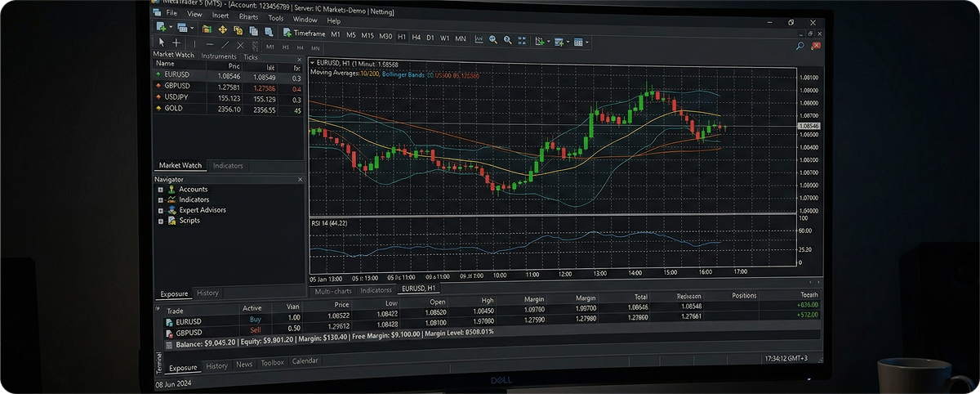The image size is (980, 394).
Task: Click the Navigator toolbar icon
Action: [x=238, y=31]
